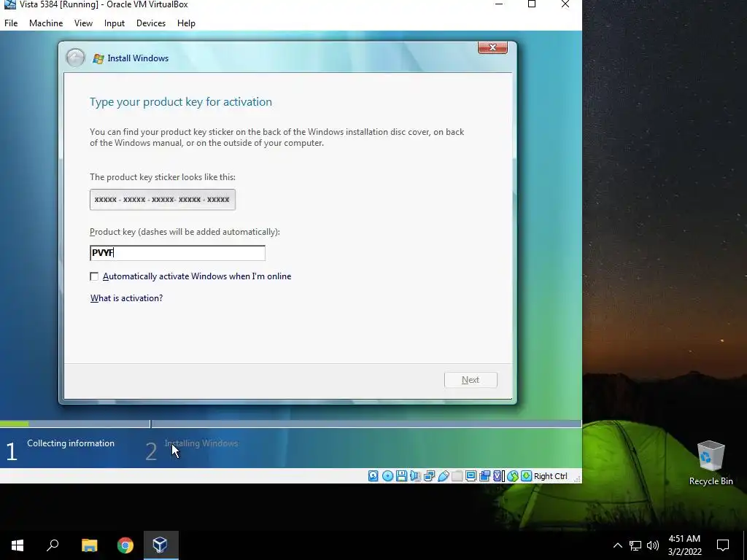The height and width of the screenshot is (560, 747).
Task: Click the VirtualBox window title bar icon
Action: [10, 4]
